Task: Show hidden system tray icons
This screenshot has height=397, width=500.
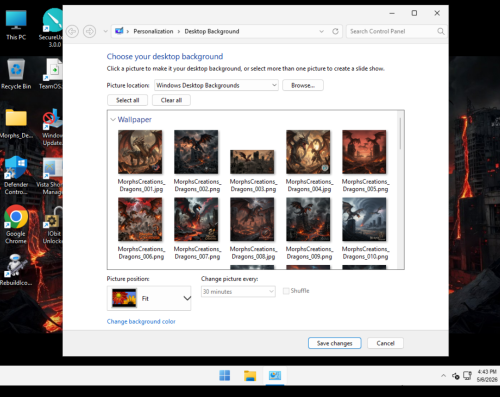Action: coord(443,376)
